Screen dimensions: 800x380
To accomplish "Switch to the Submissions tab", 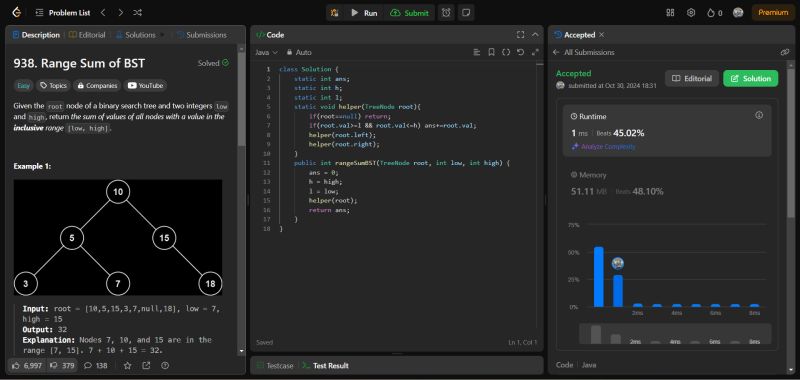I will click(202, 35).
